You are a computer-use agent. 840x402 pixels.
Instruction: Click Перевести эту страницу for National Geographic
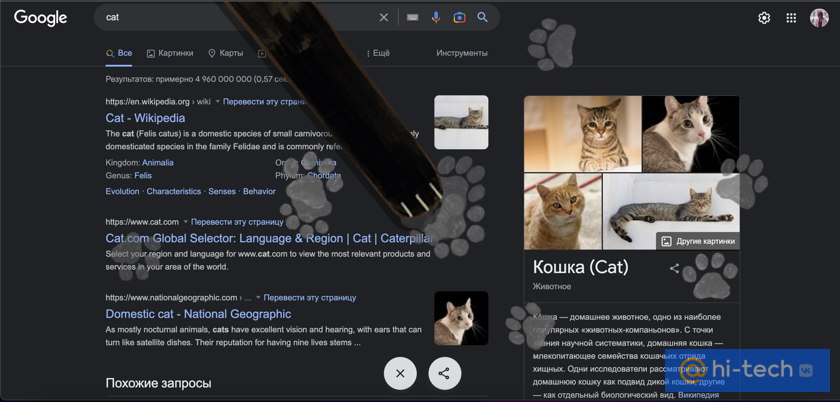click(x=310, y=297)
